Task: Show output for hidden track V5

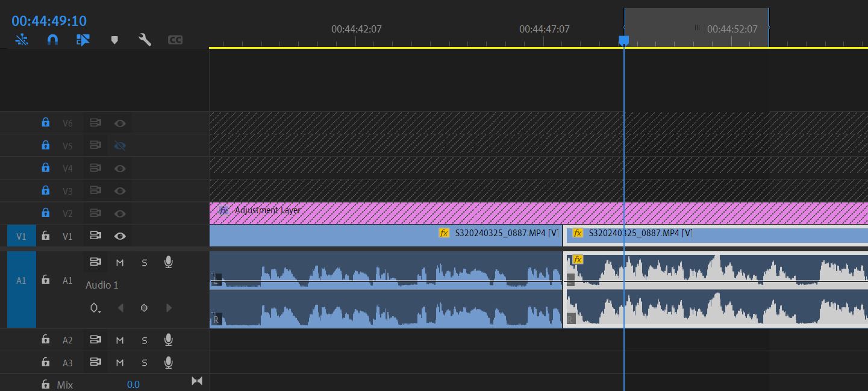Action: (120, 145)
